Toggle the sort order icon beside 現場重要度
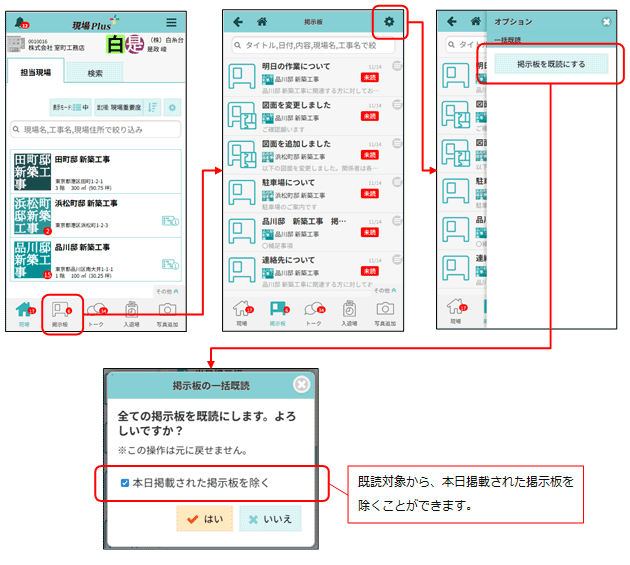Image resolution: width=630 pixels, height=565 pixels. [x=153, y=107]
